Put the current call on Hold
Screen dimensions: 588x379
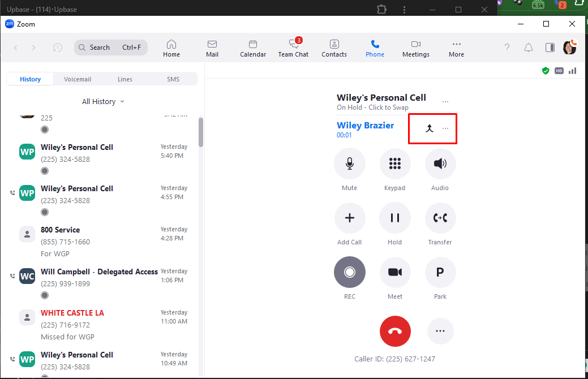pos(395,218)
